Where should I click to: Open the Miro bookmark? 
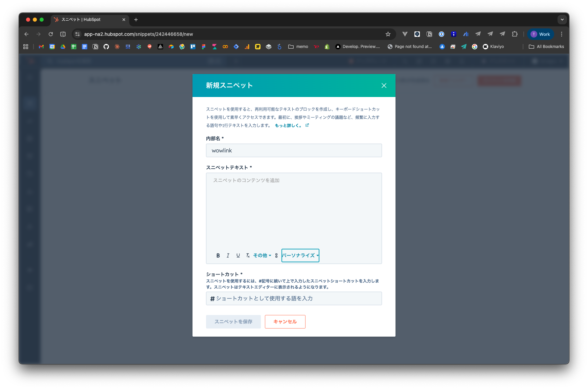pyautogui.click(x=258, y=47)
